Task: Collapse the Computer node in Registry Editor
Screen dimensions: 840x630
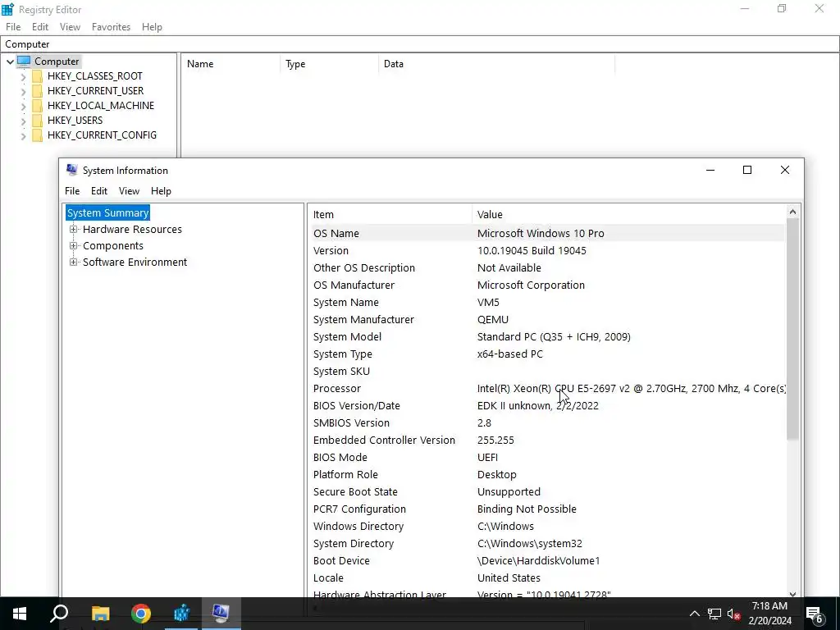Action: 10,62
